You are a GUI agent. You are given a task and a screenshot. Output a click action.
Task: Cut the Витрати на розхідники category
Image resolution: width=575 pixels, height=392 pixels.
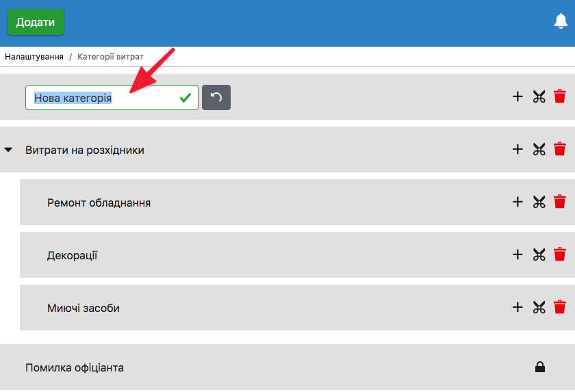[x=539, y=149]
